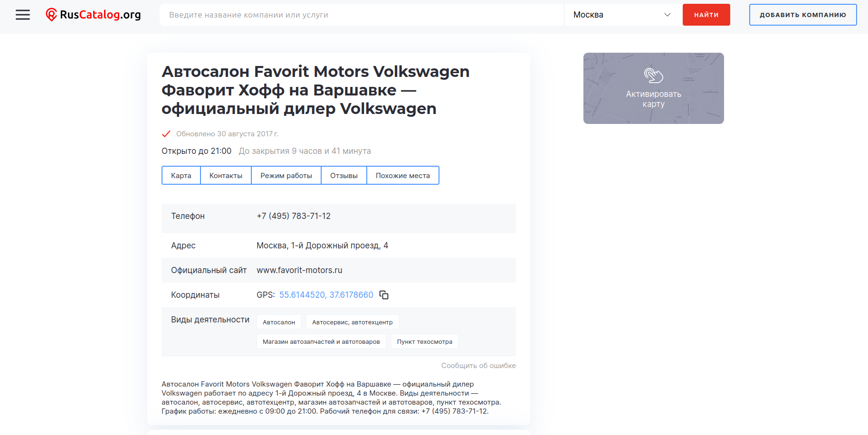Switch to the Карта tab
868x435 pixels.
tap(181, 175)
